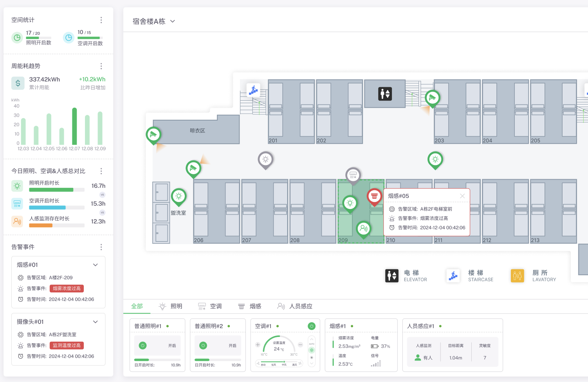Screen dimensions: 588x382
Task: Click the red smoke detector alarm marker
Action: pos(374,196)
